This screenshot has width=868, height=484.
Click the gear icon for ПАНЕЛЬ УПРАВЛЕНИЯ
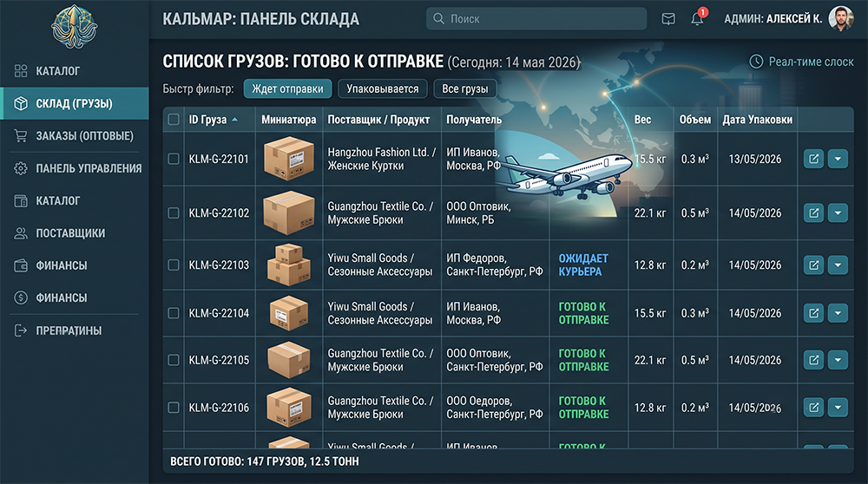(x=21, y=168)
